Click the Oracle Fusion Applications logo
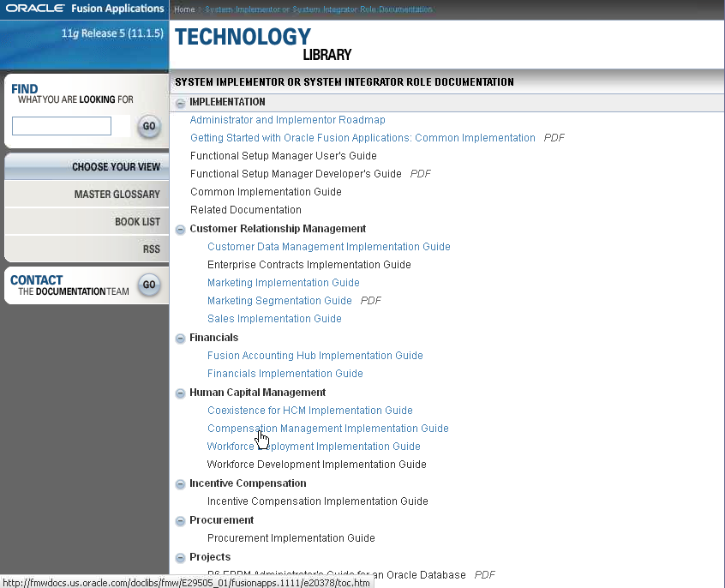This screenshot has width=725, height=588. 85,9
